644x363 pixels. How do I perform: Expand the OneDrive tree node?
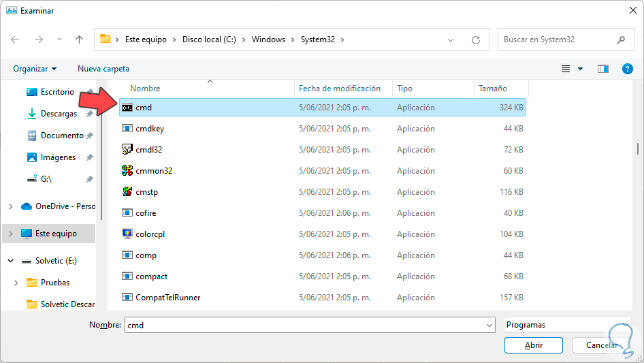(x=10, y=206)
